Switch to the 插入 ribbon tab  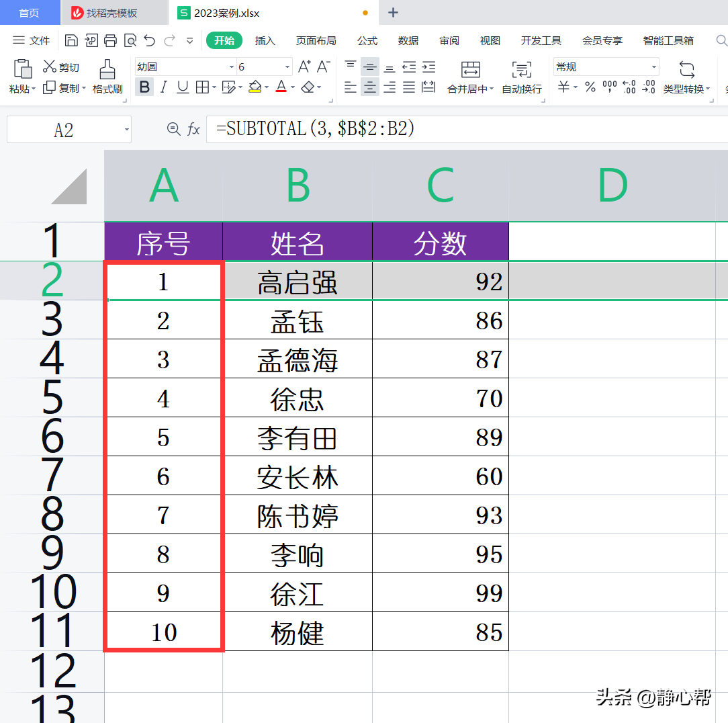[x=265, y=41]
